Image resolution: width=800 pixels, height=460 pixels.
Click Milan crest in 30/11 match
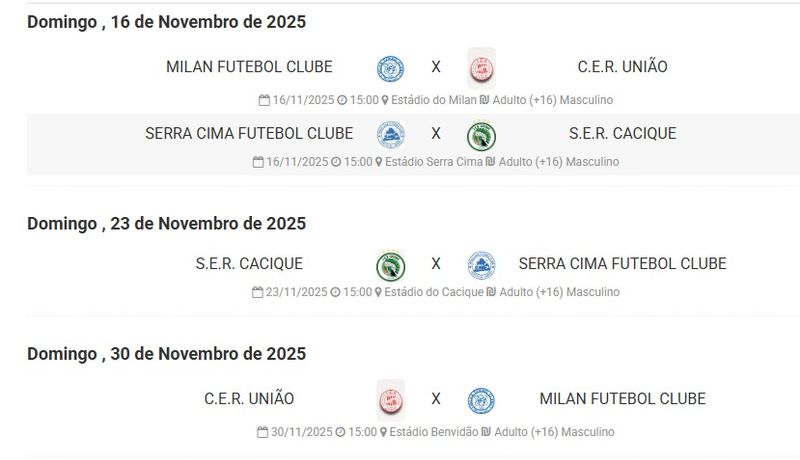[481, 400]
